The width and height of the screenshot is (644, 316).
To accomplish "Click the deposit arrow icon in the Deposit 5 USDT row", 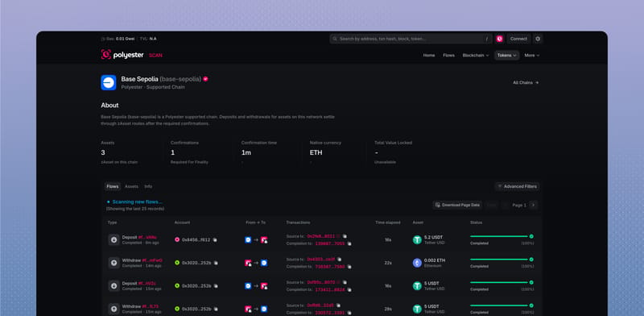I will click(114, 285).
